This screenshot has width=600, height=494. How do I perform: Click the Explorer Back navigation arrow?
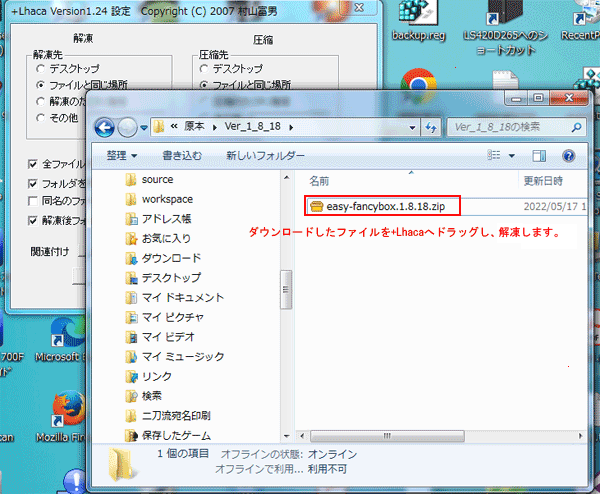104,127
